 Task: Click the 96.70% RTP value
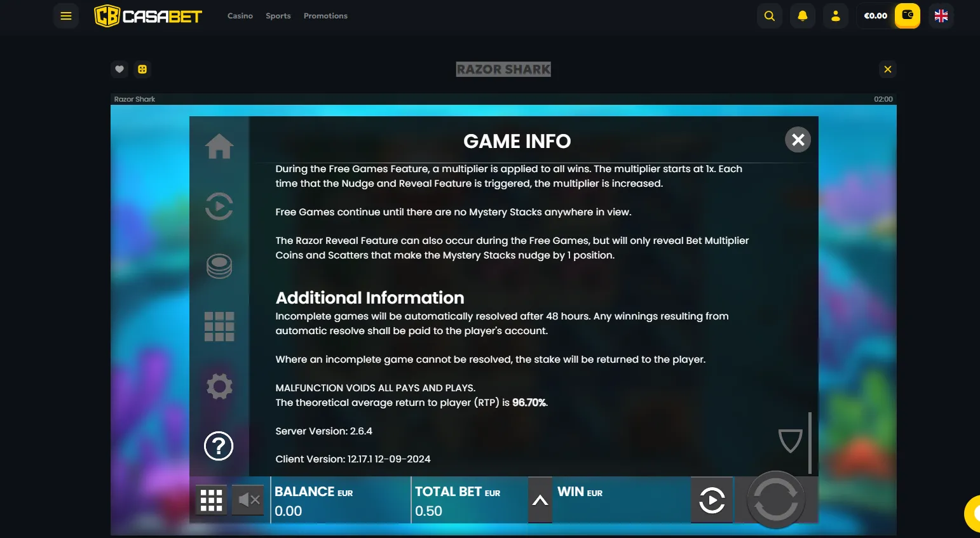[x=529, y=403]
